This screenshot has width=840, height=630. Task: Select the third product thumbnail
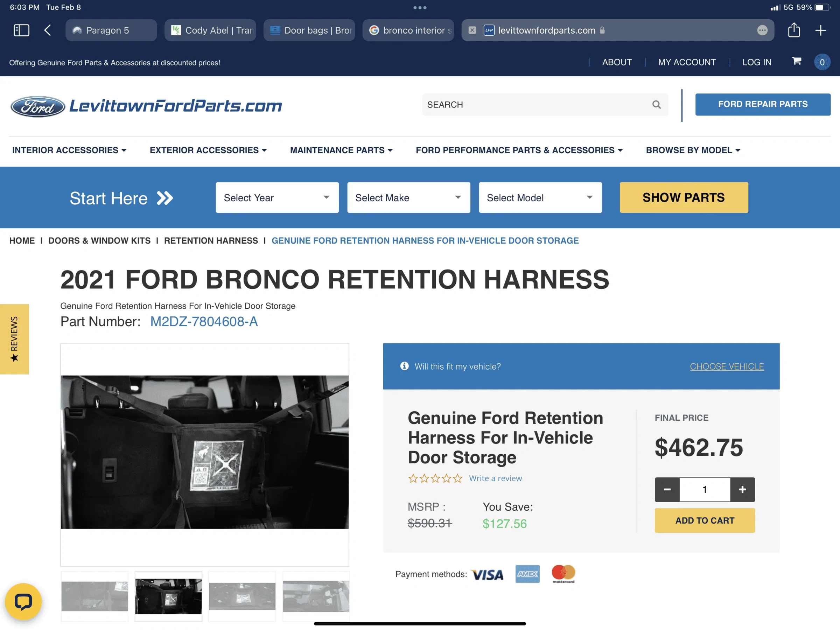click(x=242, y=596)
